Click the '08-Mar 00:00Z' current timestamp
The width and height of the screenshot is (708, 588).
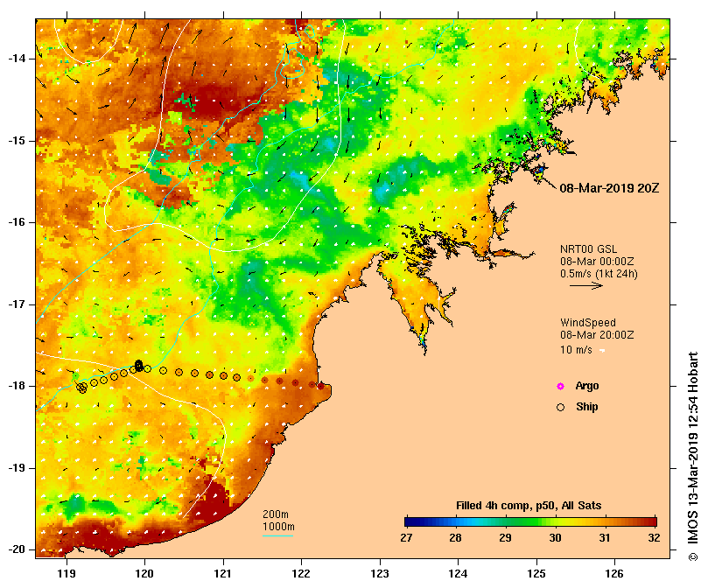tap(597, 262)
